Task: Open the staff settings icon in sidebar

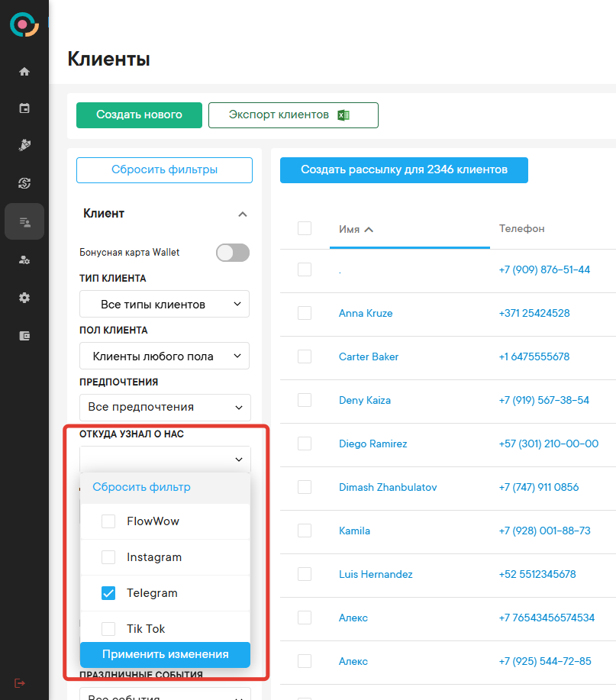Action: (x=24, y=260)
